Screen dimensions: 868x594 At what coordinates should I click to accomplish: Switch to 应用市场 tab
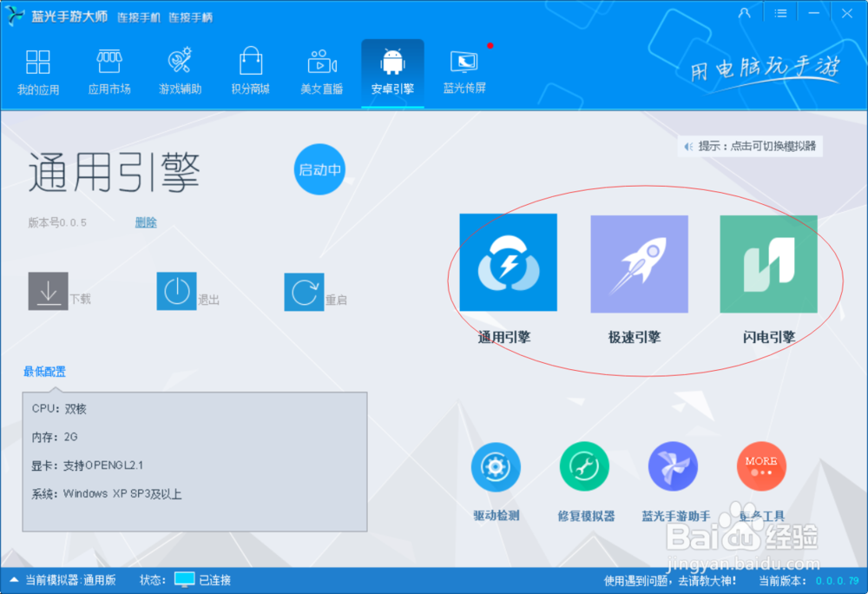109,73
